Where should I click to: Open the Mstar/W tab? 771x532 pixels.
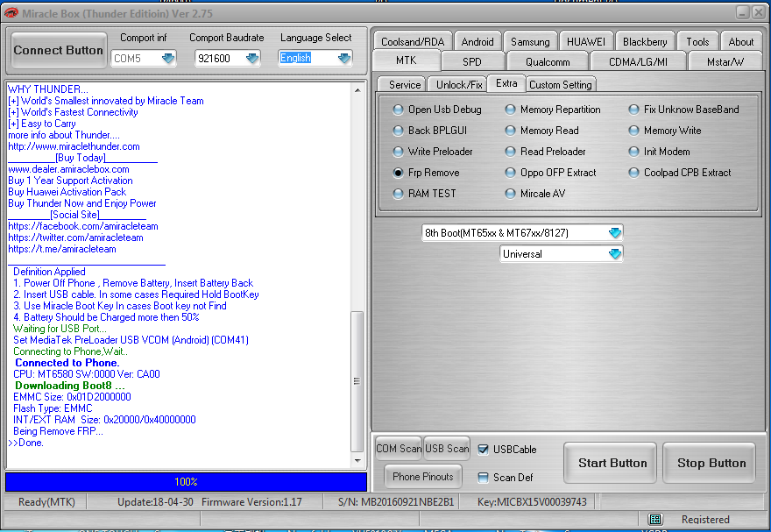click(x=725, y=62)
